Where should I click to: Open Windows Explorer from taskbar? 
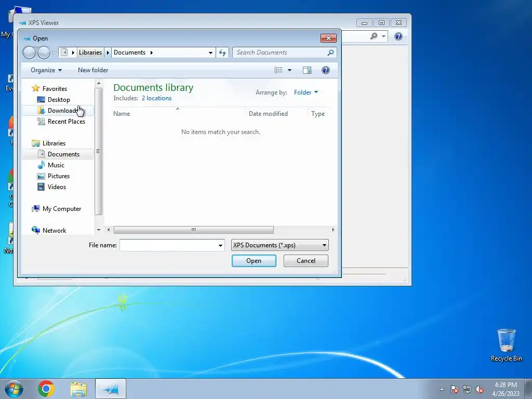click(78, 389)
